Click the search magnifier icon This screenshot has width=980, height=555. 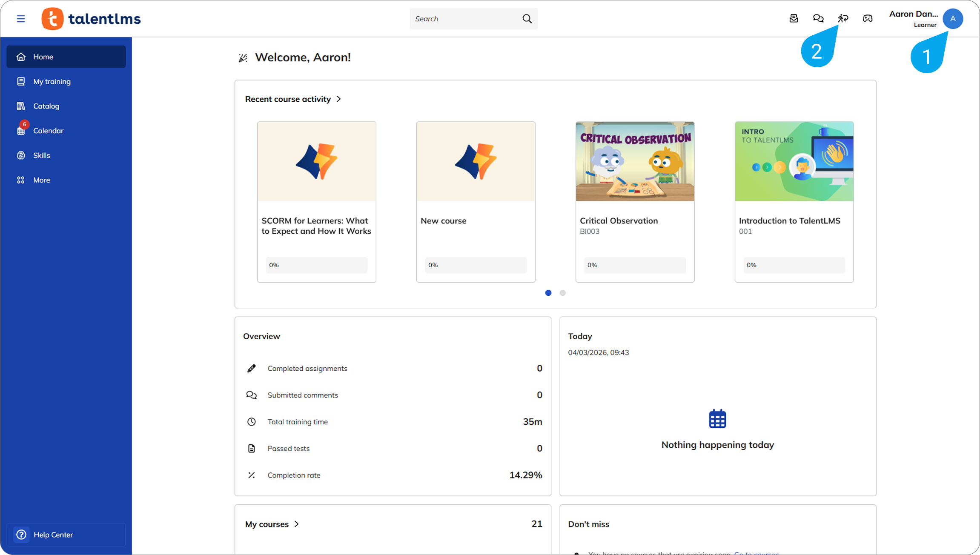[527, 19]
